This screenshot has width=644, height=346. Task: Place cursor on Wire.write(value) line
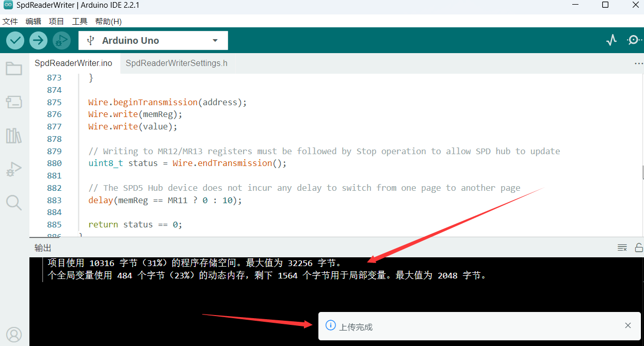tap(133, 127)
